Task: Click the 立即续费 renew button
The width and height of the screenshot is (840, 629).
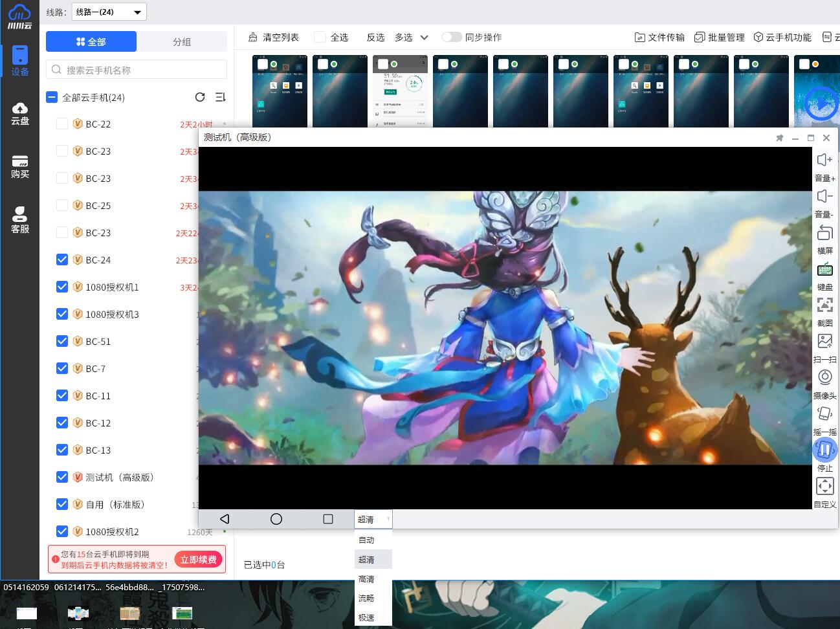Action: pyautogui.click(x=199, y=559)
